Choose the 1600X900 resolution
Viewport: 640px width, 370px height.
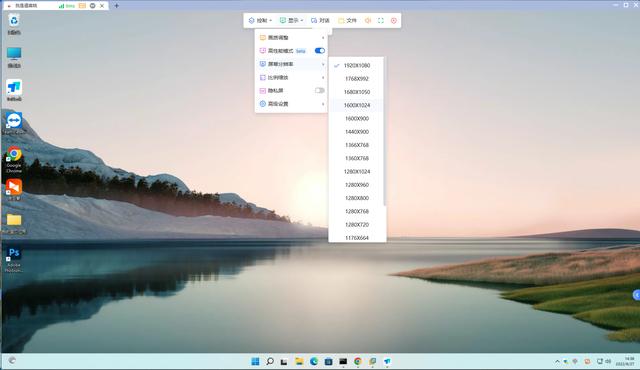tap(356, 118)
